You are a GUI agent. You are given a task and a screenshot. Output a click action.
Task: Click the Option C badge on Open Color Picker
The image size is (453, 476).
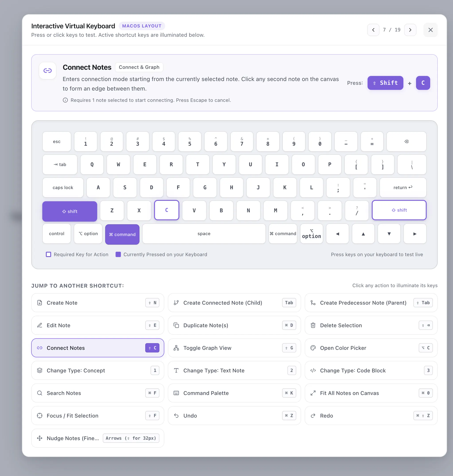tap(426, 348)
